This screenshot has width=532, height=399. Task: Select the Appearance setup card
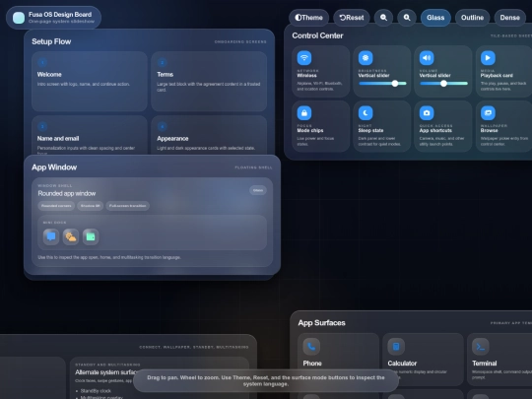209,136
